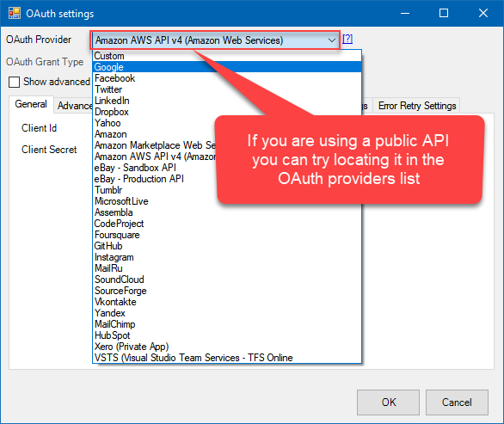Toggle the Show advanced checkbox

click(x=14, y=82)
